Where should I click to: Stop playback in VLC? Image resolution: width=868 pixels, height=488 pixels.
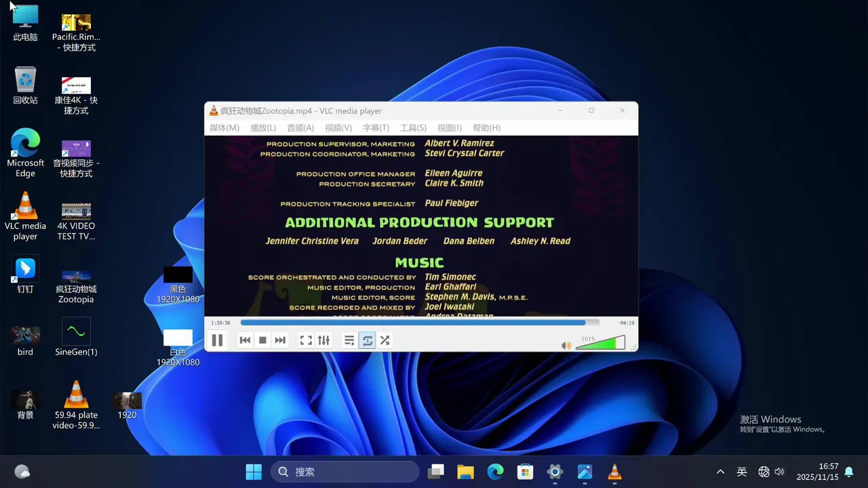click(x=262, y=340)
